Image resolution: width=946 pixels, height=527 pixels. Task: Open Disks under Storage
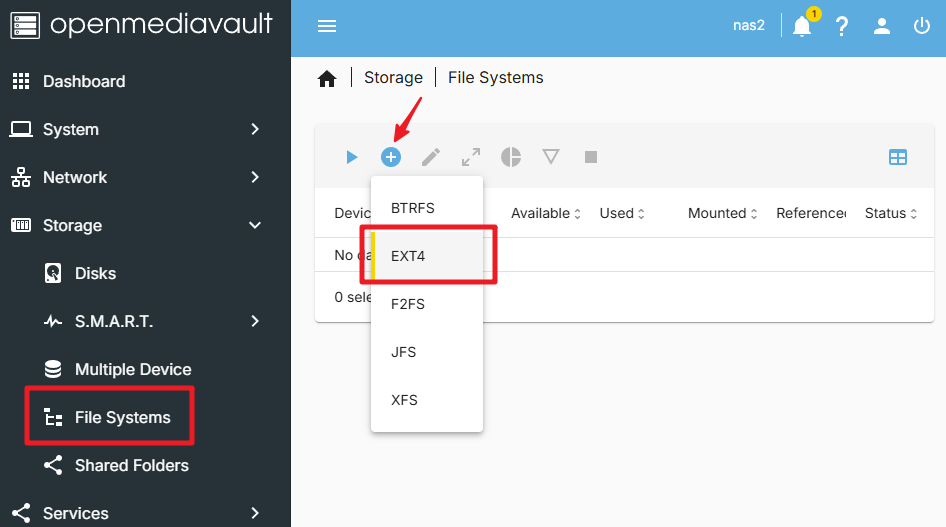coord(145,273)
